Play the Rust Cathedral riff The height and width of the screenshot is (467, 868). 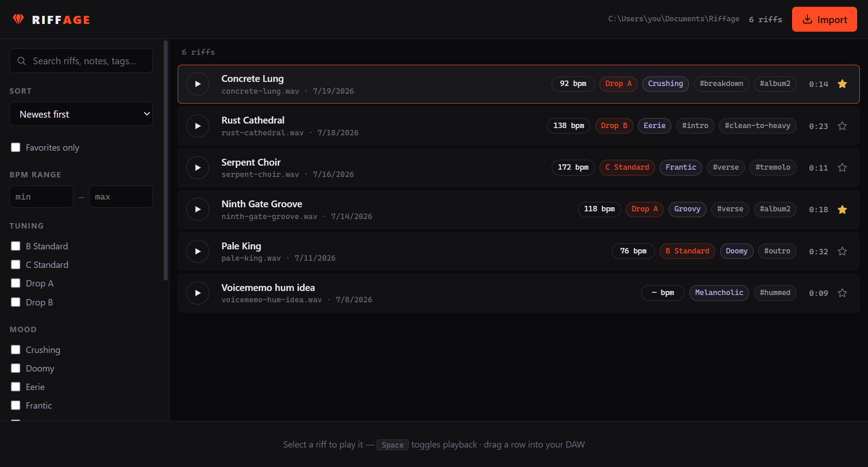click(198, 126)
